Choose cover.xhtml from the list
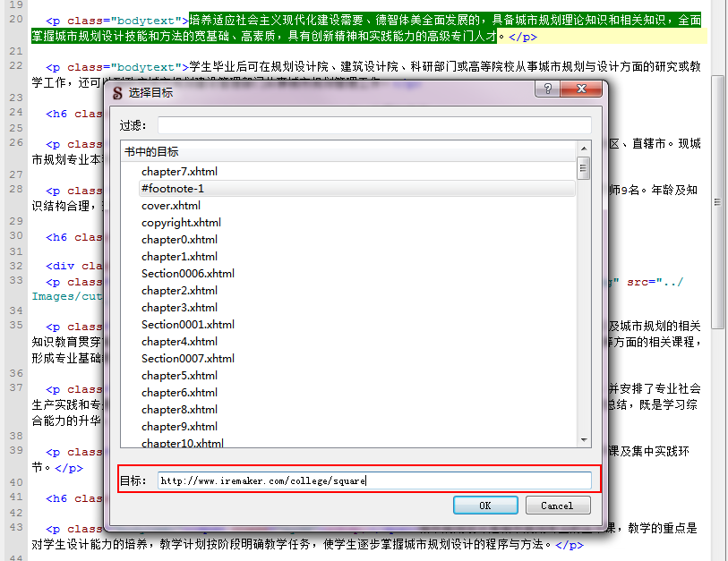This screenshot has width=728, height=561. click(x=172, y=205)
